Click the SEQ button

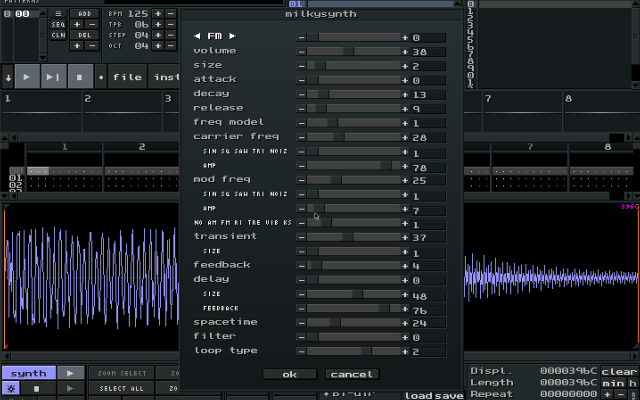pos(58,24)
